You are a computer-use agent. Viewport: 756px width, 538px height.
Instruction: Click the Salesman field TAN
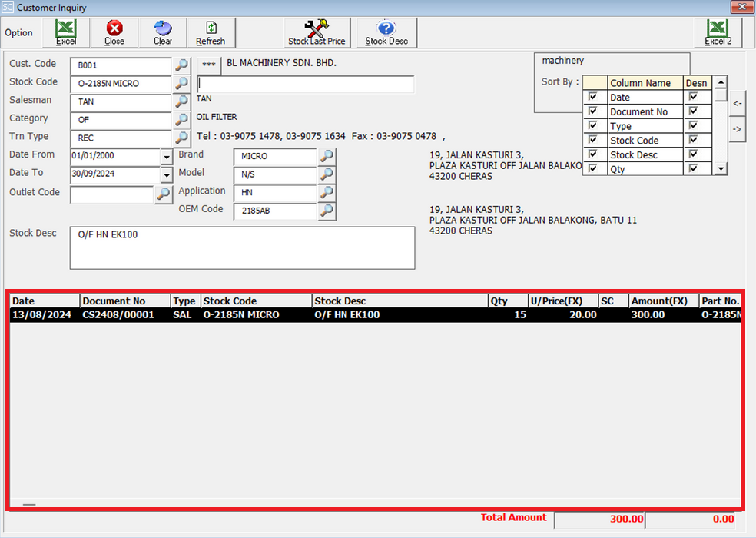(121, 101)
